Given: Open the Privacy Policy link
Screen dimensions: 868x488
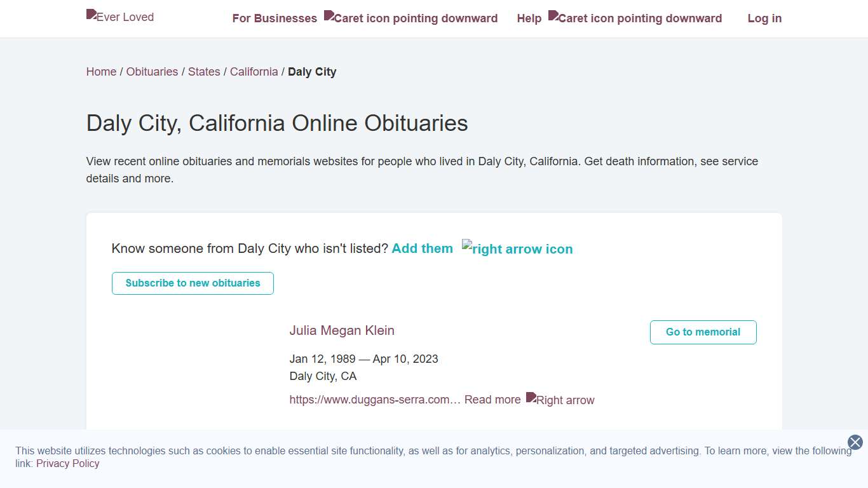Looking at the screenshot, I should coord(67,463).
